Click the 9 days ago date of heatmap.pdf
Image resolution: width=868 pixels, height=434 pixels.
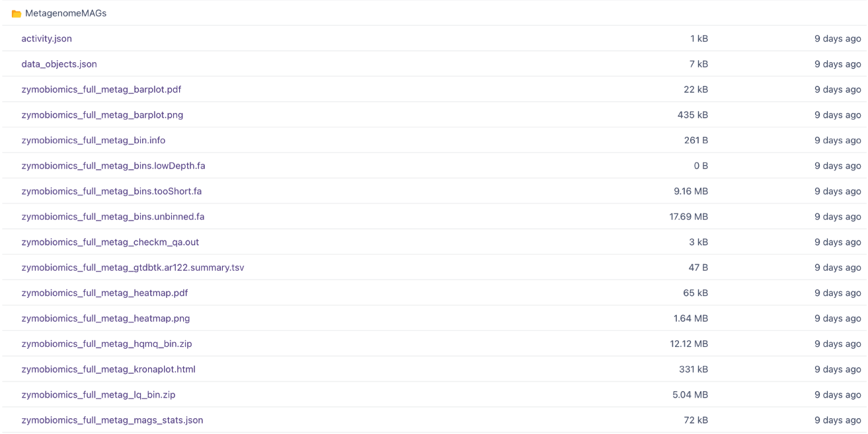tap(838, 293)
